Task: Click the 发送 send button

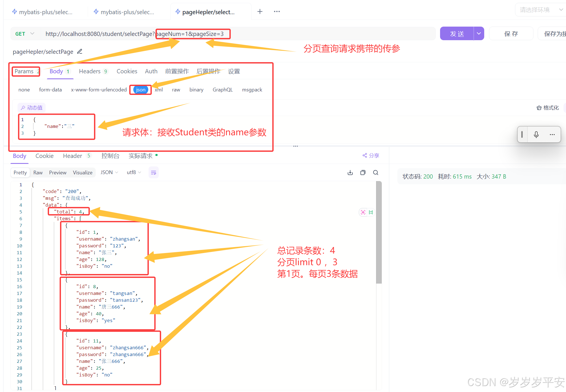Action: coord(457,33)
